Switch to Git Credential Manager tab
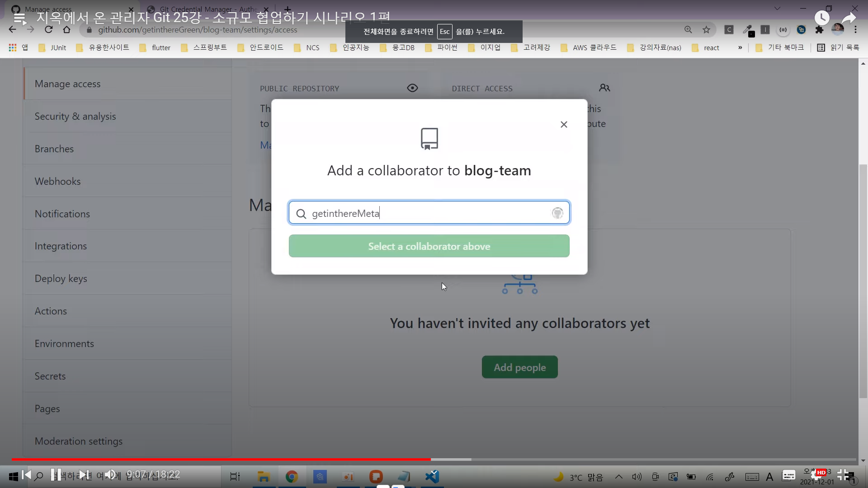 click(208, 9)
